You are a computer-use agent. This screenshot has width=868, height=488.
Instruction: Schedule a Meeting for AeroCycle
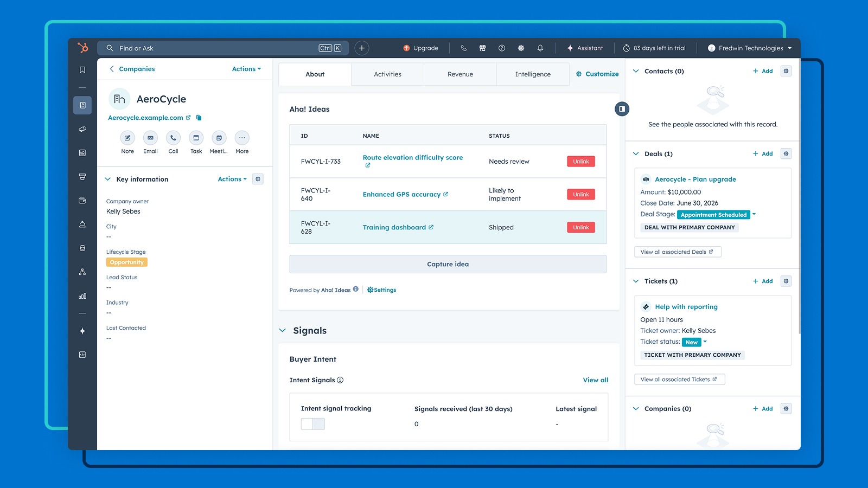click(219, 138)
